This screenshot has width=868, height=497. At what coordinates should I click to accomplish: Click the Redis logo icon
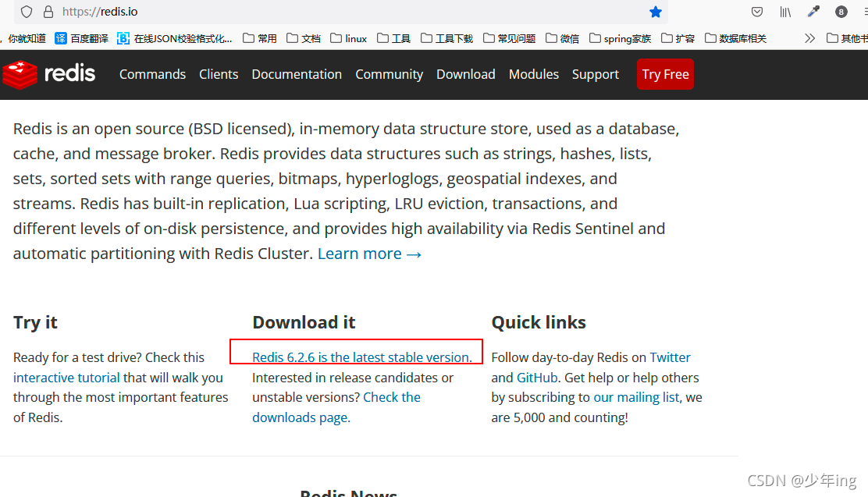coord(20,74)
